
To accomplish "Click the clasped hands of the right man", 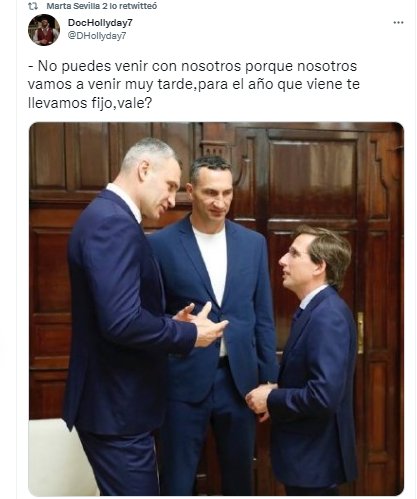I will point(262,402).
